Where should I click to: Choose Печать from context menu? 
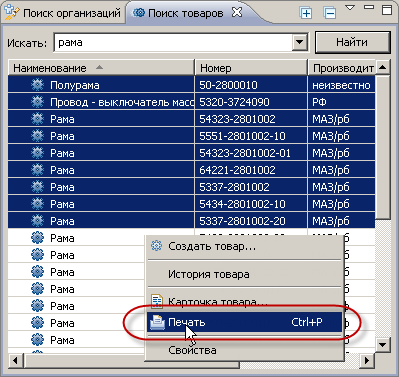245,322
